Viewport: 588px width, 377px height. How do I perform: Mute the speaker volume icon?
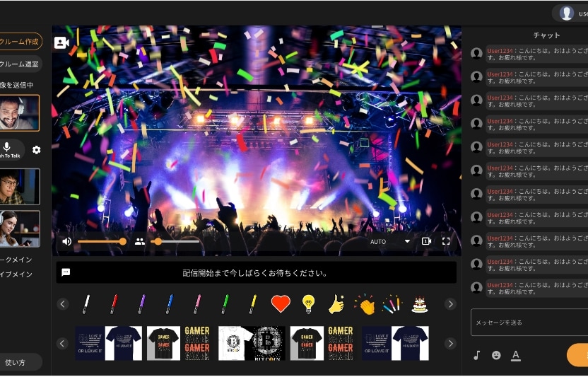click(x=66, y=241)
